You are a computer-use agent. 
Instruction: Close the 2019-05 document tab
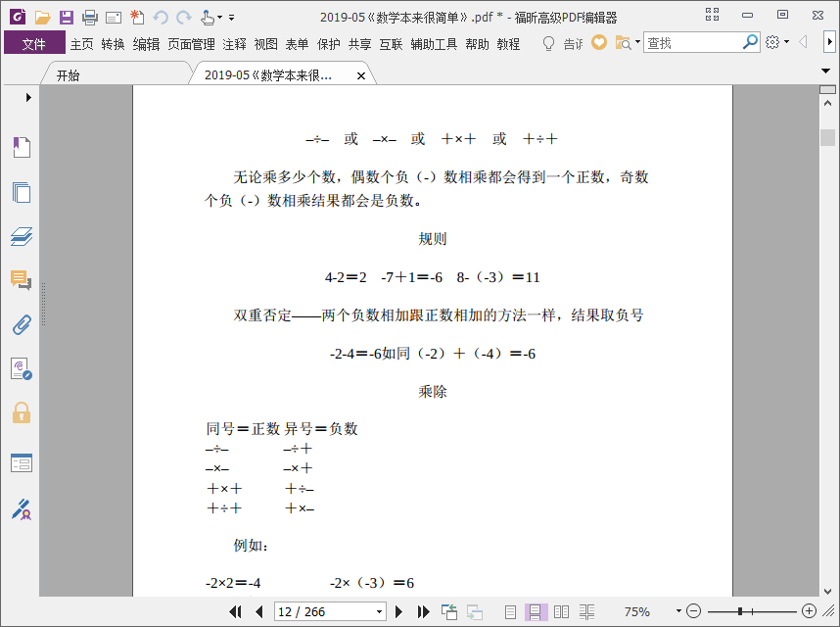[x=361, y=76]
